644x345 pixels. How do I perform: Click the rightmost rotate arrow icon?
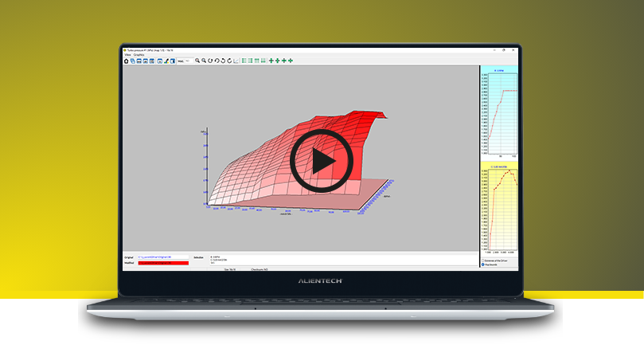point(230,61)
